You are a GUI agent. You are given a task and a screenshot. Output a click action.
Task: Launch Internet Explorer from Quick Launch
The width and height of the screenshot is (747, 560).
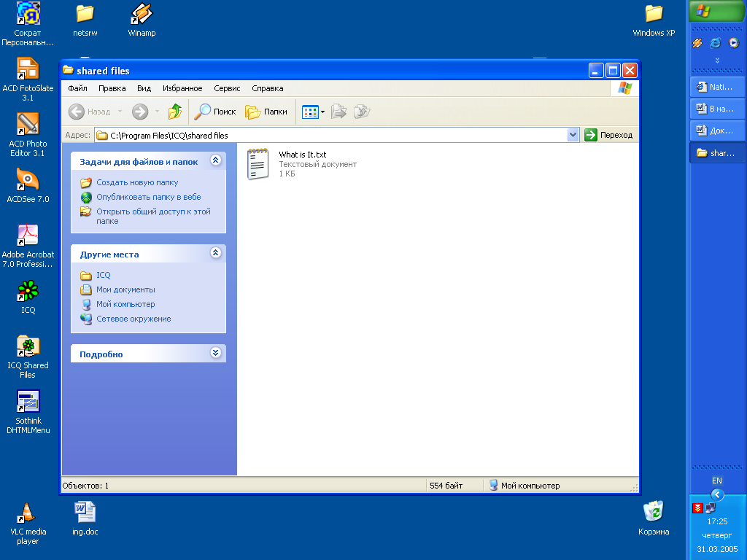[716, 43]
